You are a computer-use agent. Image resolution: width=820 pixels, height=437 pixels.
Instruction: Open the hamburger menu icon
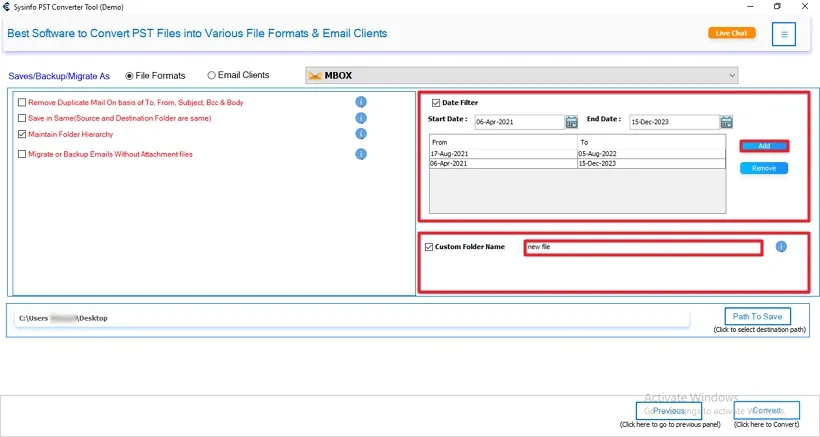point(784,34)
